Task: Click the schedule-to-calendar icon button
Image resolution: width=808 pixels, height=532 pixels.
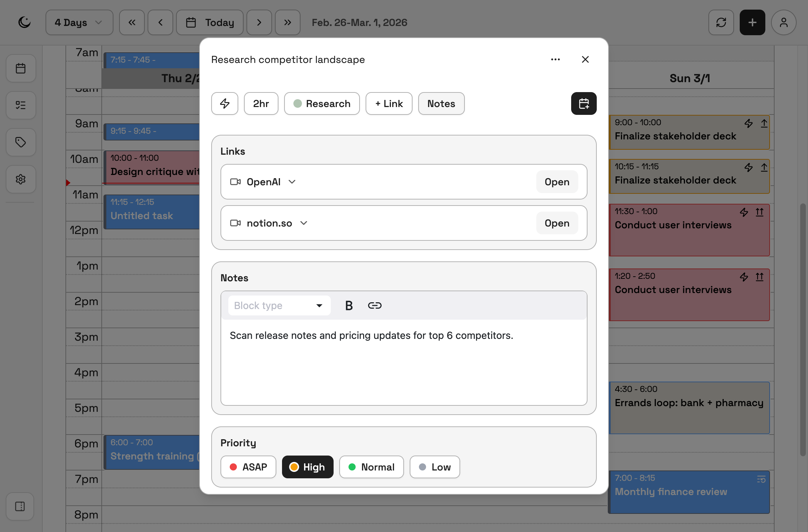Action: click(584, 103)
